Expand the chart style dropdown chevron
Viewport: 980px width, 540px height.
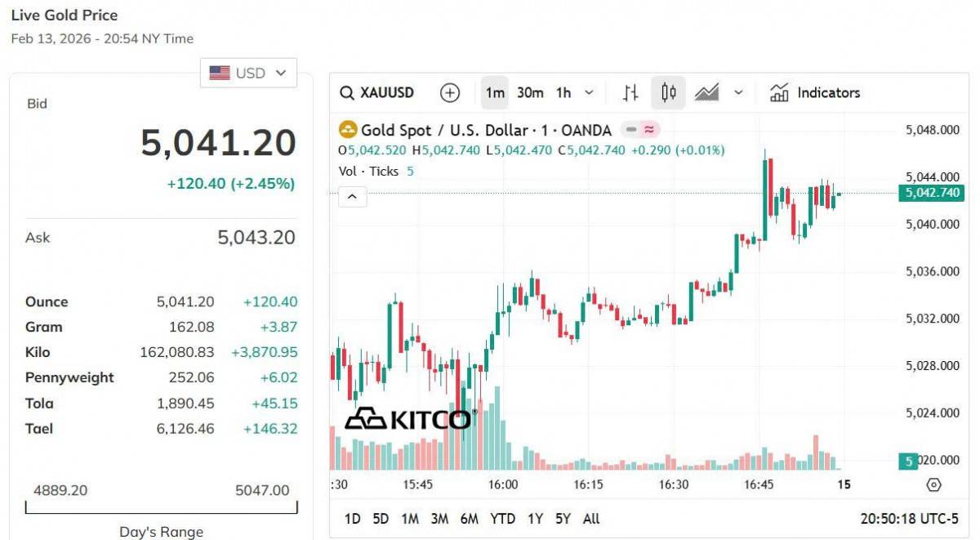pos(738,93)
